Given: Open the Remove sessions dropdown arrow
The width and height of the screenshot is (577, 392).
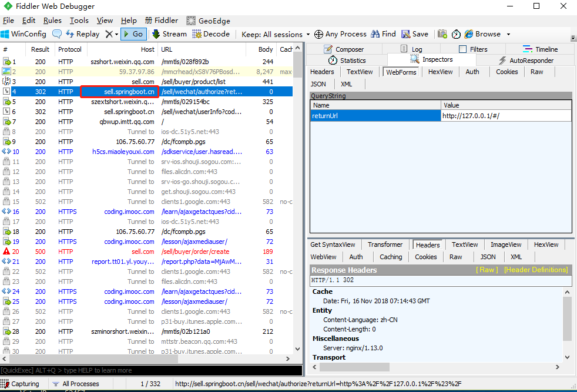Looking at the screenshot, I should tap(117, 34).
